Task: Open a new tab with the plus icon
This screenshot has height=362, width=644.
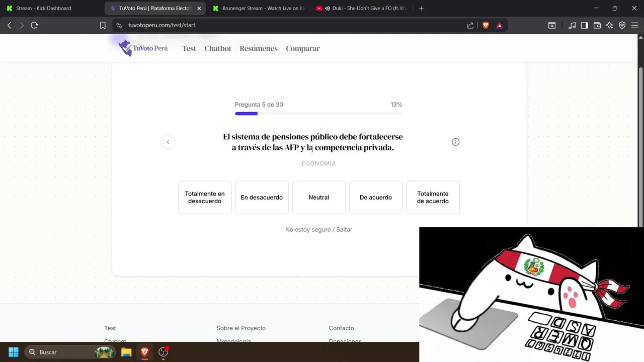Action: point(421,8)
